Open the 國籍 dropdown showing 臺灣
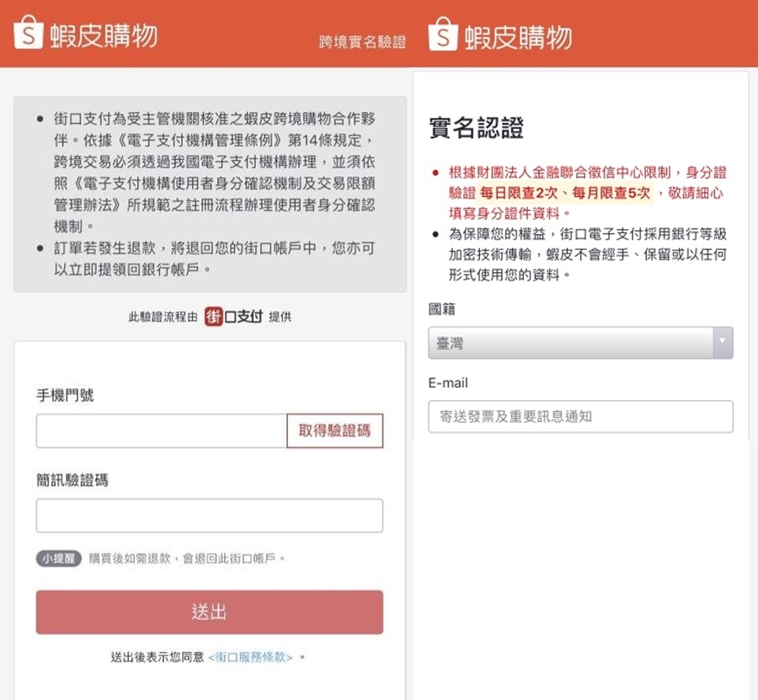This screenshot has width=758, height=700. pos(571,343)
